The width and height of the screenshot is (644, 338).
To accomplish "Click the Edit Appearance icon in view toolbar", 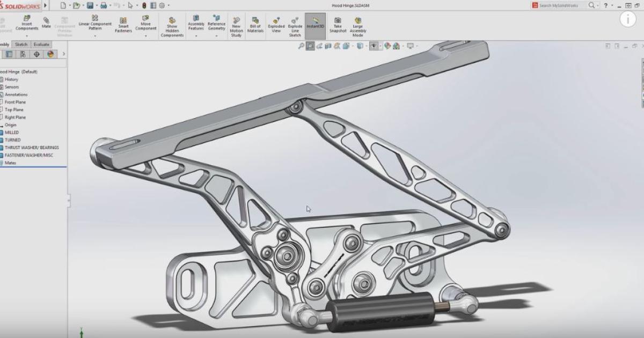I will pos(387,46).
